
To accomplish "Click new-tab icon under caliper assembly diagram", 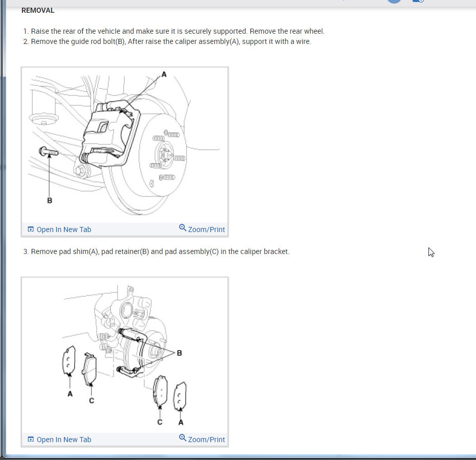I will 31,229.
